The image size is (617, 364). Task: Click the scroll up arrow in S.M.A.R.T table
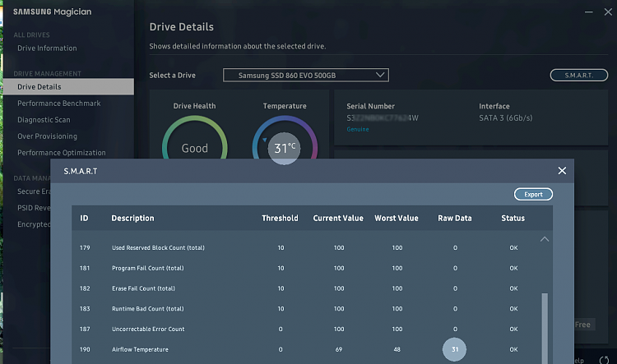point(545,239)
